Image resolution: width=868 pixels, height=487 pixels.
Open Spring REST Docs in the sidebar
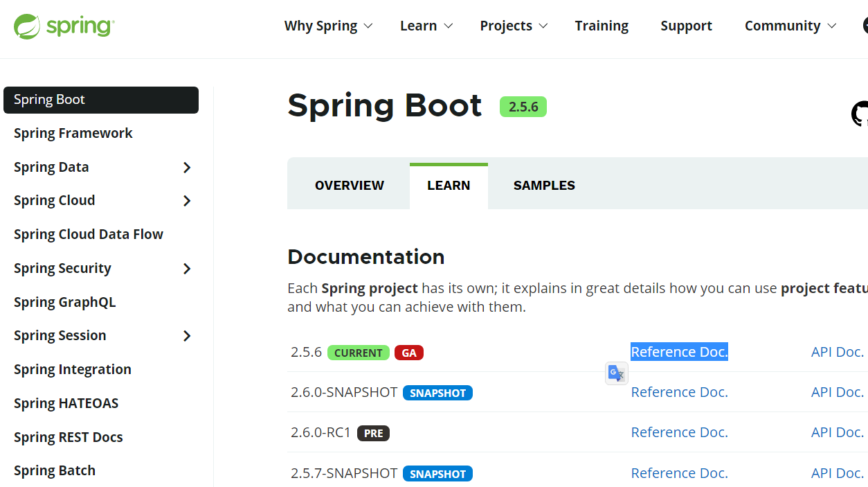68,437
